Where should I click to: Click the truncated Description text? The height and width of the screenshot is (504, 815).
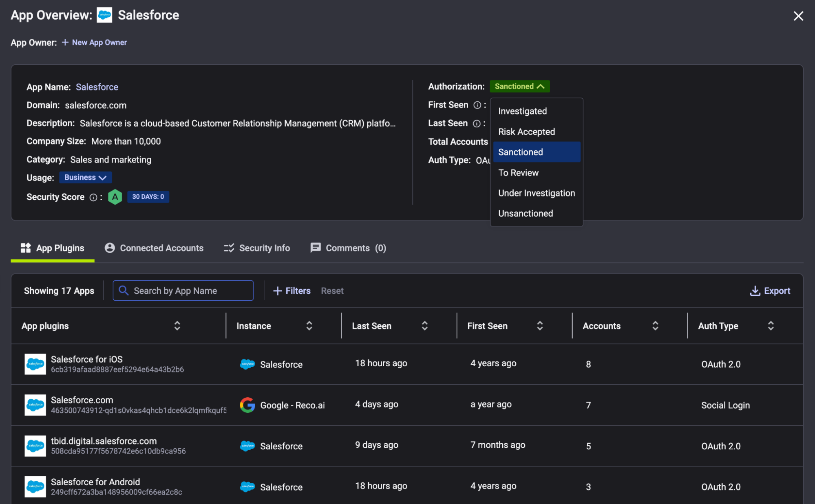click(238, 123)
